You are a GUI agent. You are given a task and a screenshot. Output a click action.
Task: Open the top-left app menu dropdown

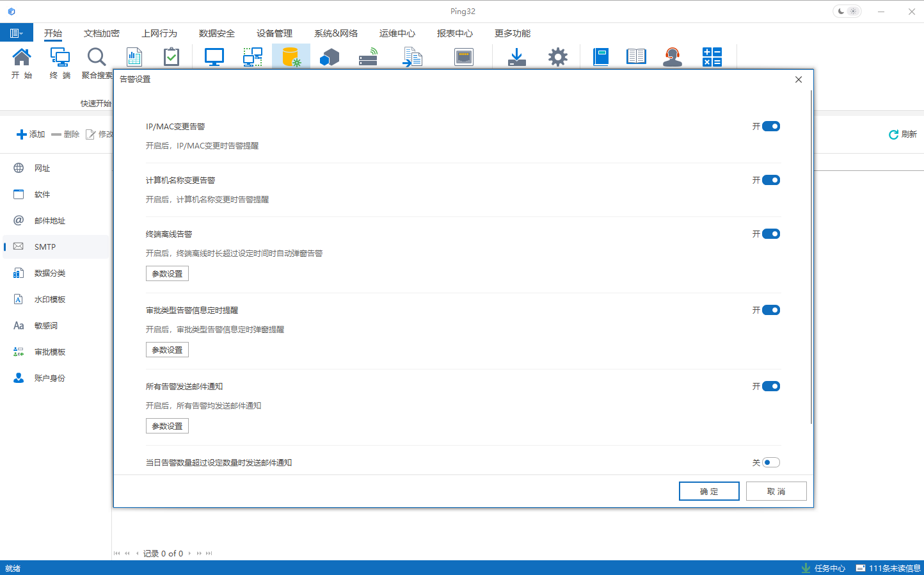(x=16, y=32)
